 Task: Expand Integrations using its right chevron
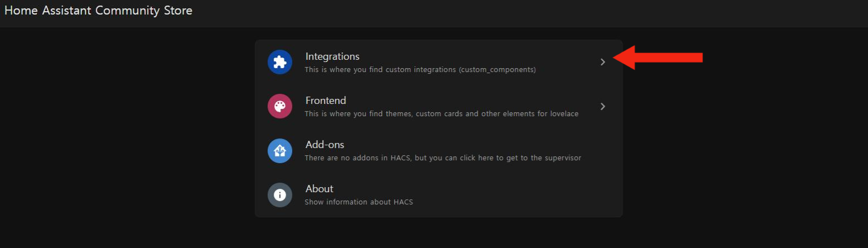(603, 62)
